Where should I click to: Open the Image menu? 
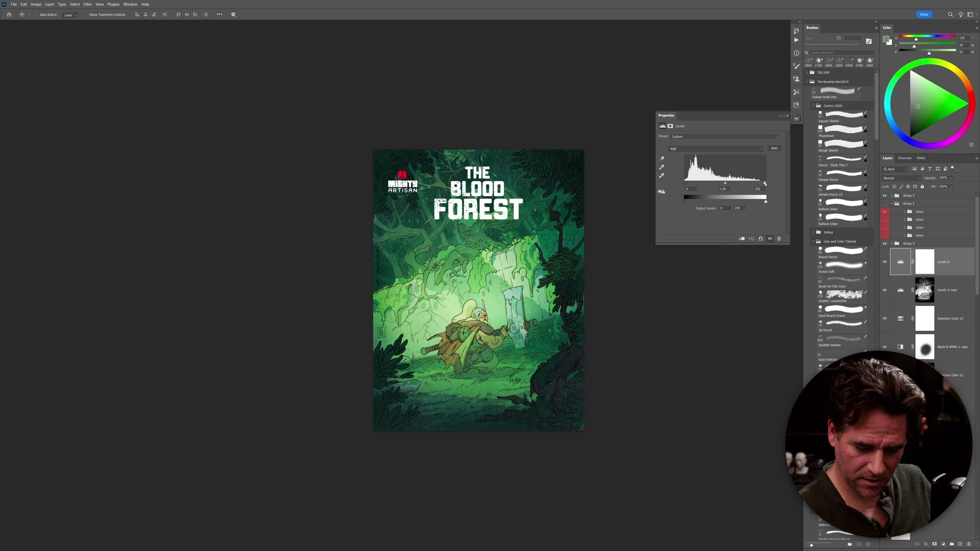36,4
